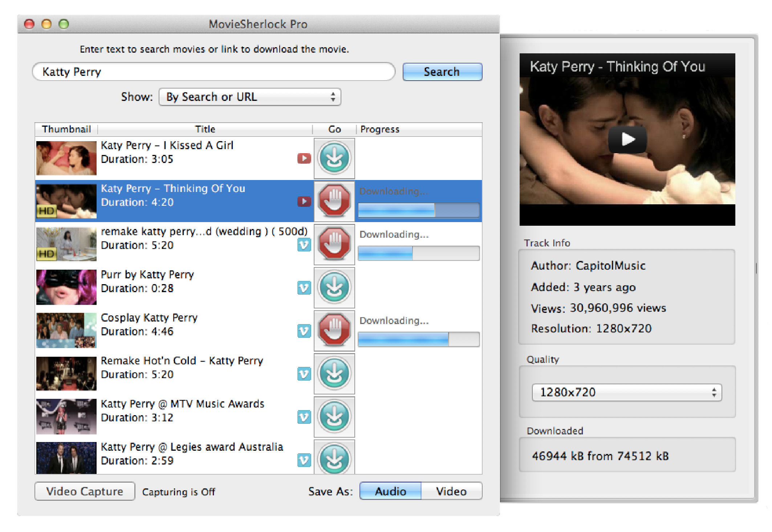This screenshot has width=772, height=532.
Task: Download 'I Kissed A Girl' video
Action: (334, 158)
